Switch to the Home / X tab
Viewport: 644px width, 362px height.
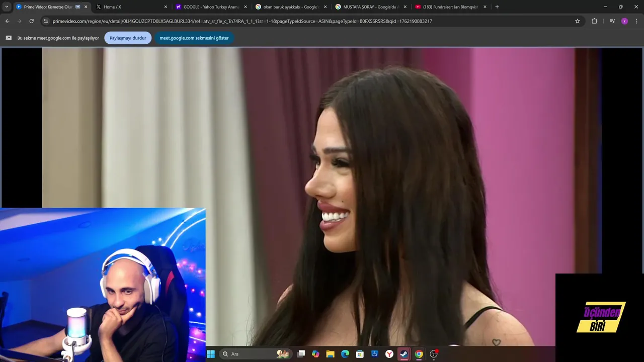pyautogui.click(x=132, y=7)
